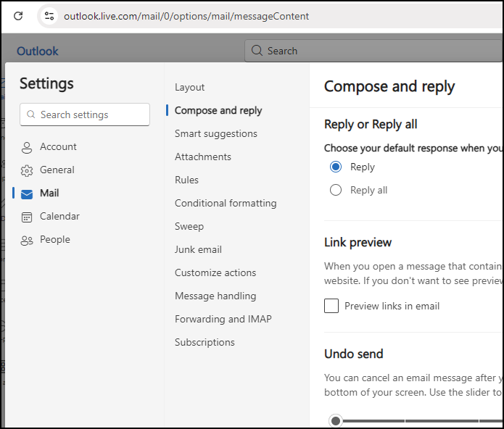Select the Reply all radio button

click(x=336, y=190)
